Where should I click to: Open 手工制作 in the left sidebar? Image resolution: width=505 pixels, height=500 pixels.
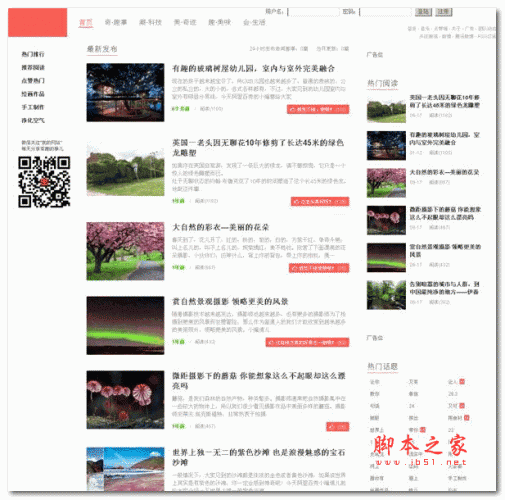coord(33,107)
